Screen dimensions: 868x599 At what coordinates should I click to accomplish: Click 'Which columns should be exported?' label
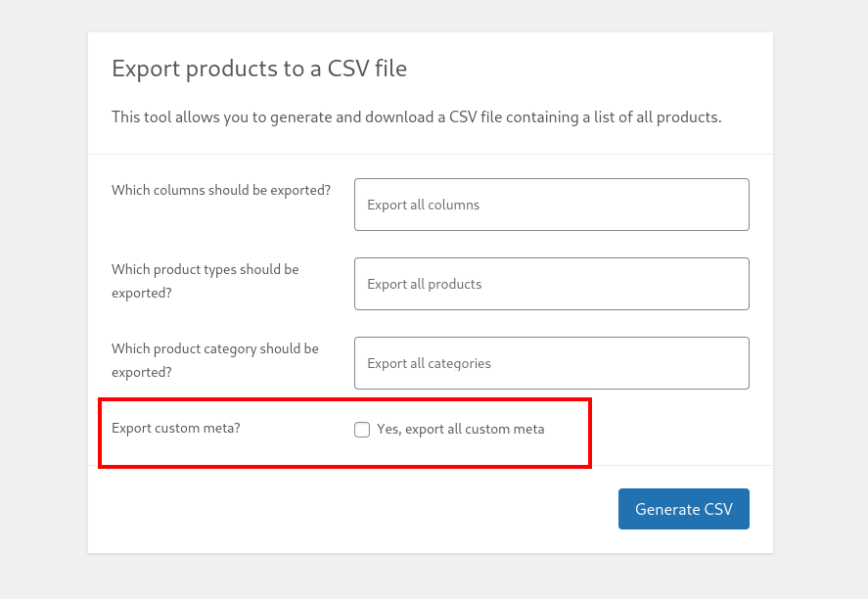[221, 190]
